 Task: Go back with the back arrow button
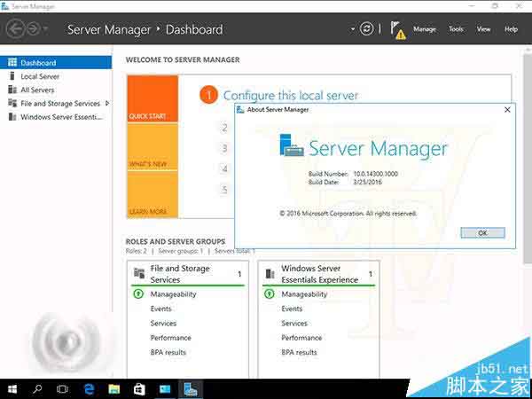click(15, 29)
